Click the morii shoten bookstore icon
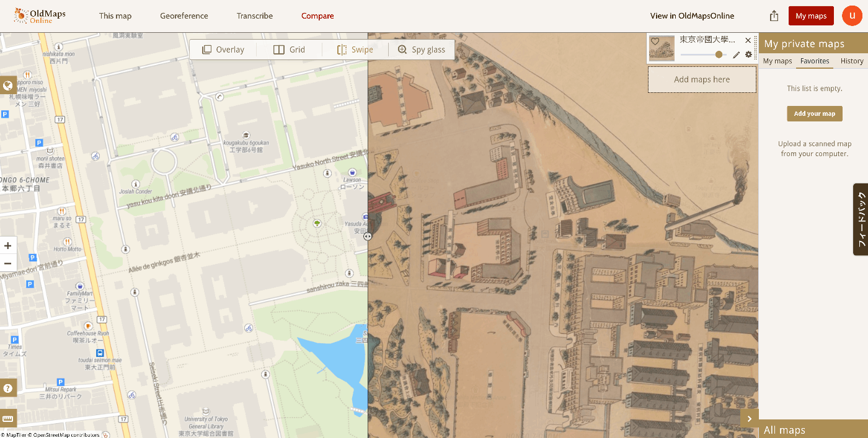 pos(50,151)
